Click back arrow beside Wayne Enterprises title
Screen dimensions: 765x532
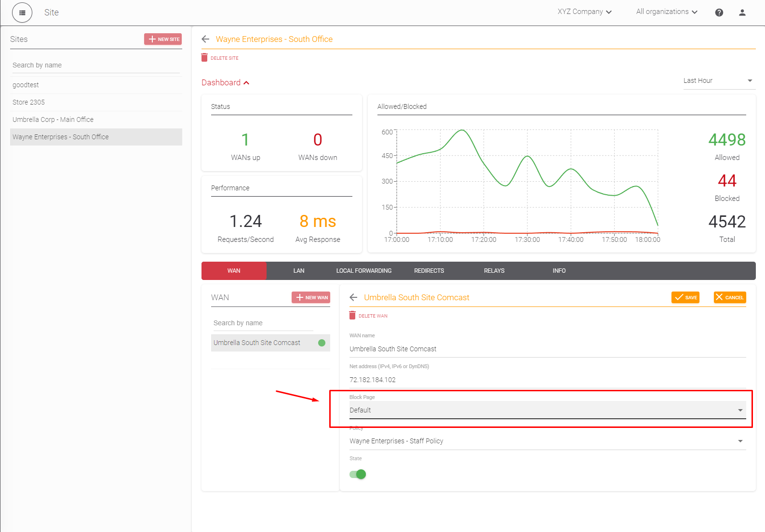(206, 39)
